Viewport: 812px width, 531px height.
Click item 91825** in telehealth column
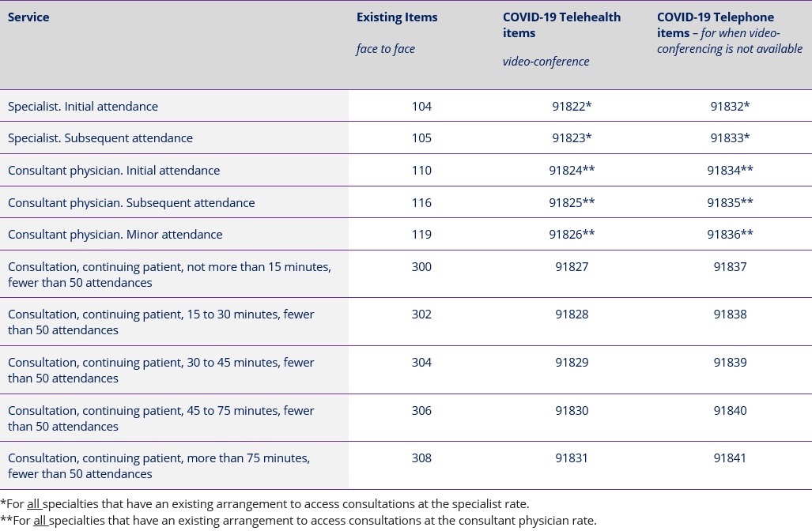click(572, 202)
